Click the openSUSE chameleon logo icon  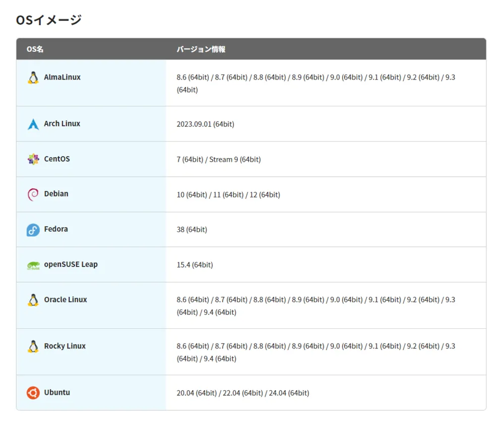(33, 265)
